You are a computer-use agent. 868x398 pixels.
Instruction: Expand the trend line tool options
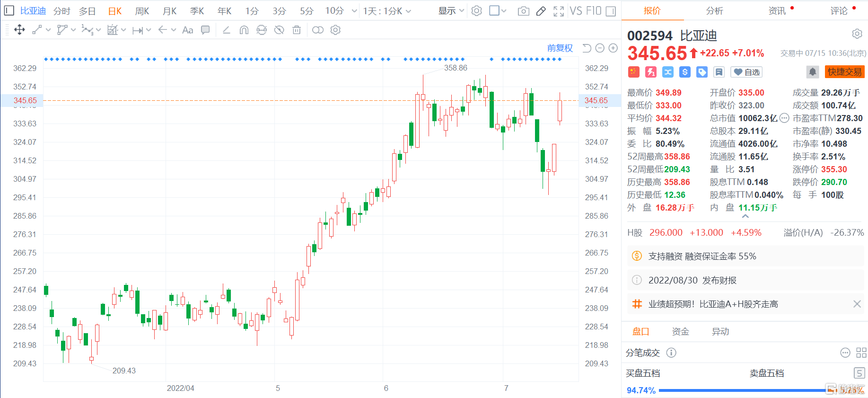48,30
